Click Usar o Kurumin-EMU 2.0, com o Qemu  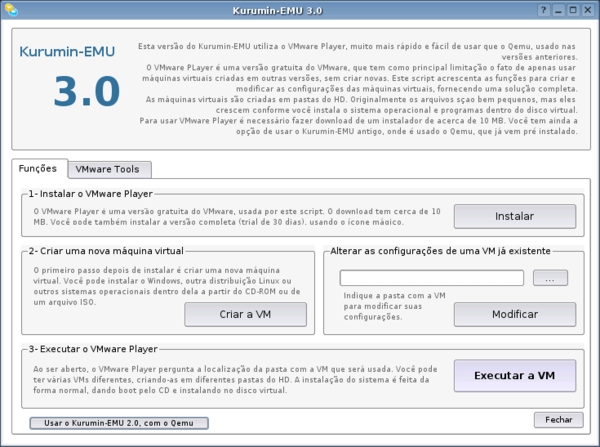[x=119, y=423]
